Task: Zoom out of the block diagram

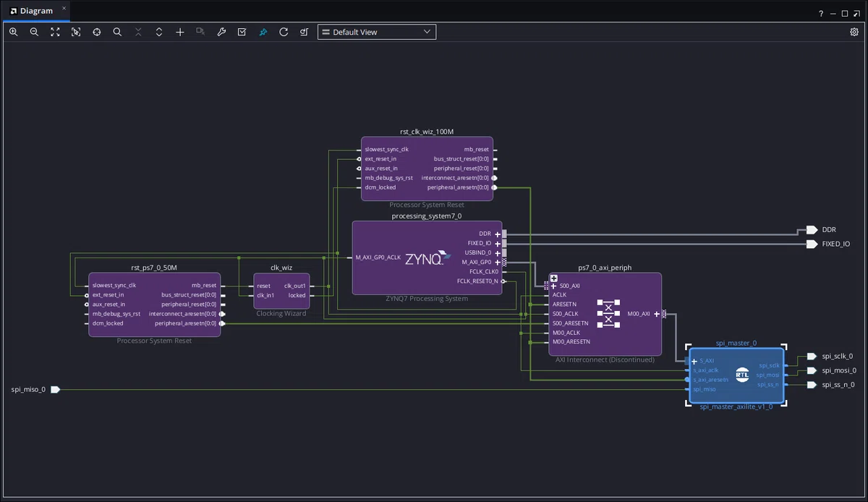Action: click(x=34, y=32)
